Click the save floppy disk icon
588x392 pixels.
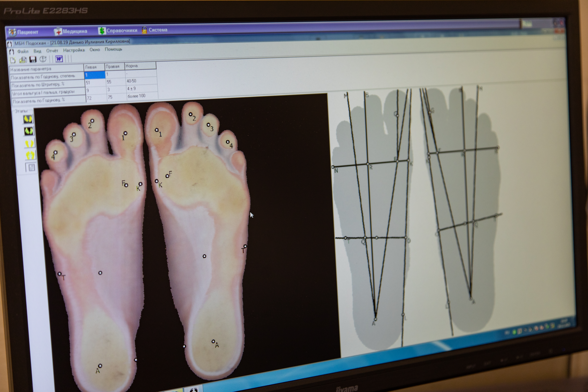click(x=33, y=59)
